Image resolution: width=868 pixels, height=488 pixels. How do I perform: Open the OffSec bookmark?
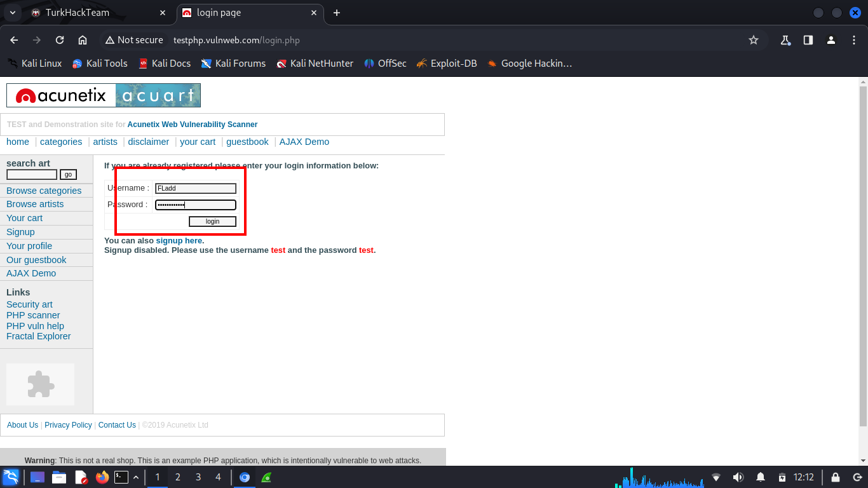pyautogui.click(x=385, y=64)
